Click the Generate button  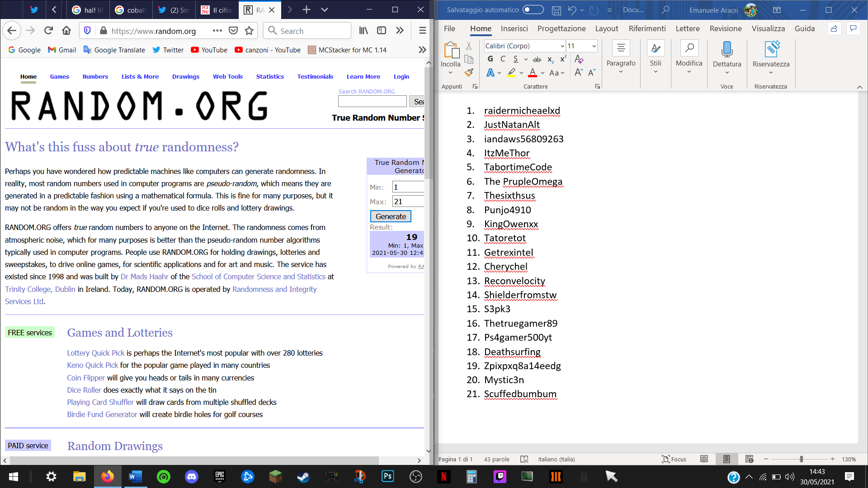pos(391,216)
